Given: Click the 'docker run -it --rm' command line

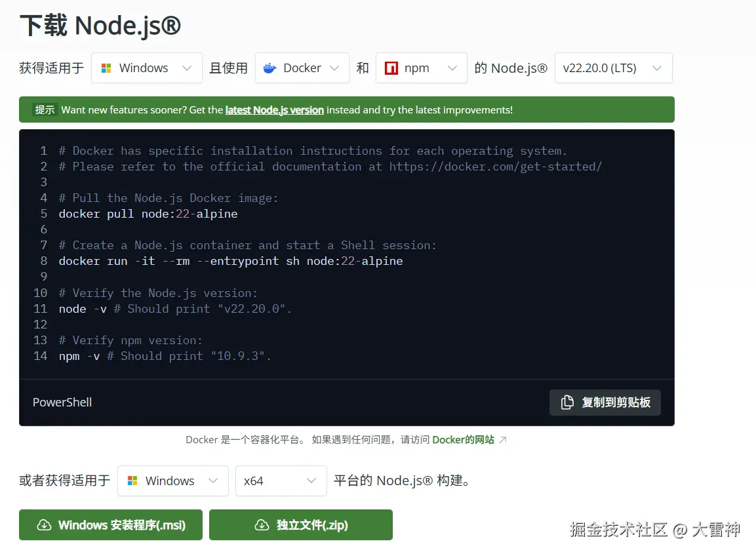Looking at the screenshot, I should [230, 261].
